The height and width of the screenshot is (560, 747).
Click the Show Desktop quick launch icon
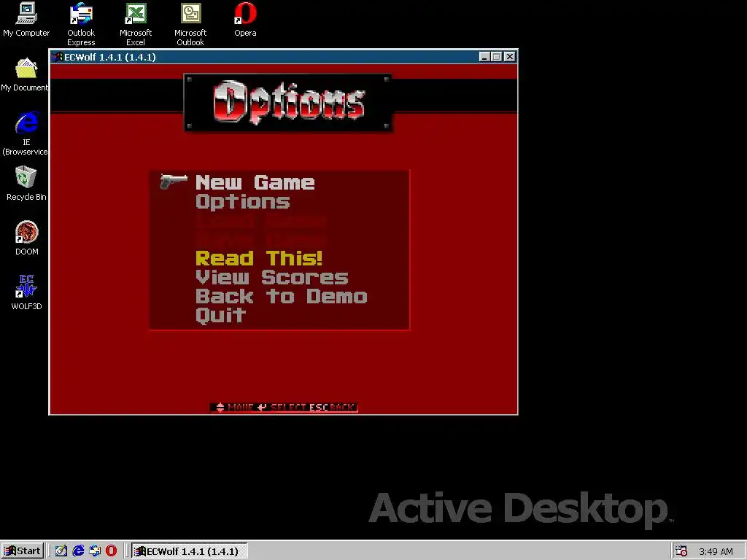(61, 551)
